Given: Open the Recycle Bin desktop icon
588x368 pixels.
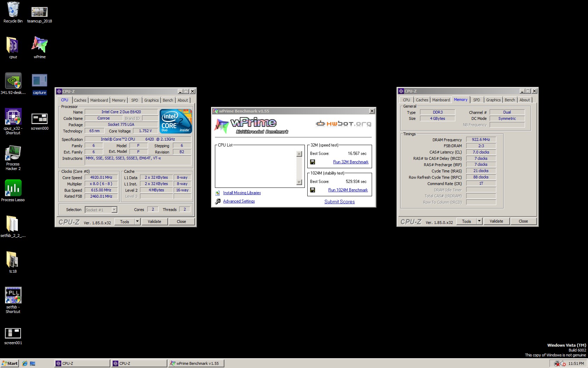Looking at the screenshot, I should 13,10.
